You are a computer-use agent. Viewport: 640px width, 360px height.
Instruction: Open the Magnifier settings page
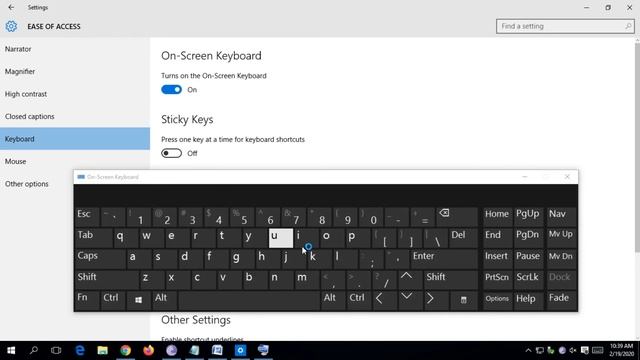click(75, 71)
